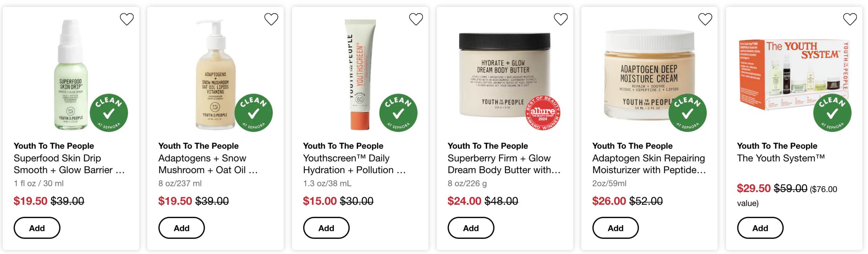868x254 pixels.
Task: Click Add for Adaptogen Moisturizer $26.00
Action: coord(615,228)
